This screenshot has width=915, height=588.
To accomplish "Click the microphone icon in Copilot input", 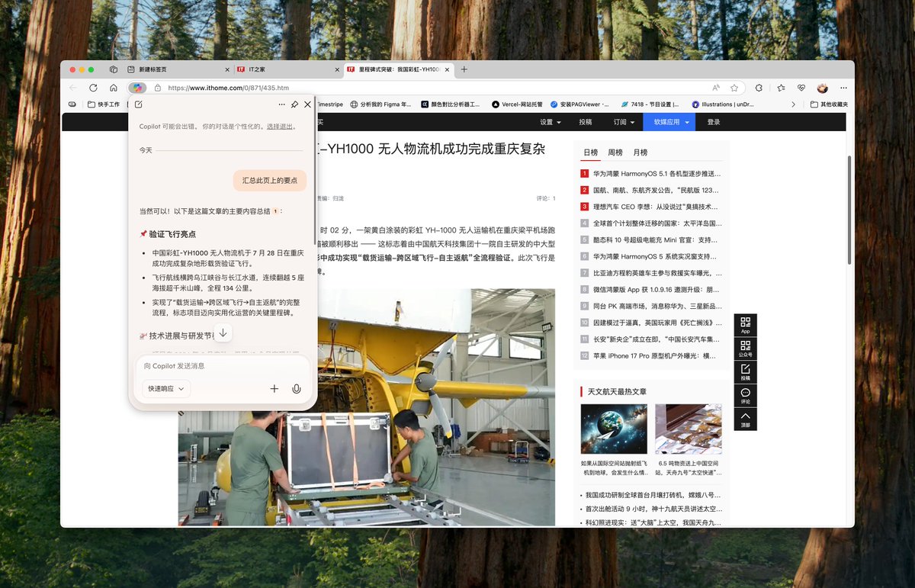I will (x=297, y=388).
